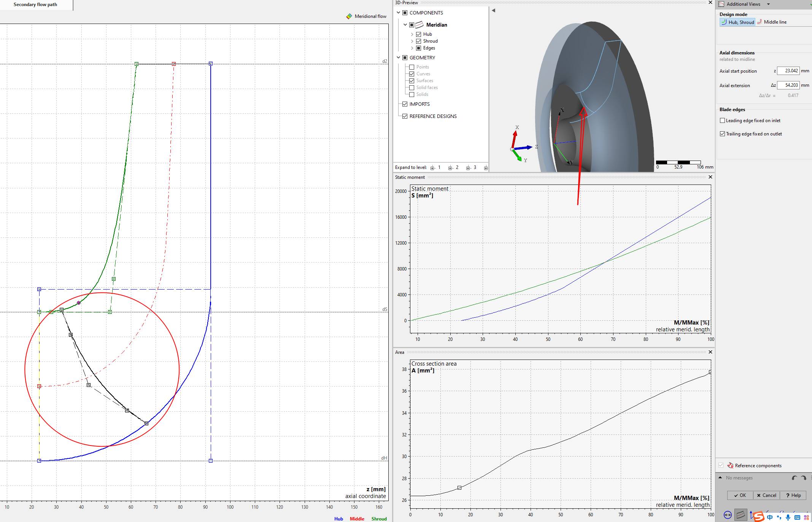The image size is (812, 522).
Task: Click the Meridional flow icon
Action: pos(349,16)
